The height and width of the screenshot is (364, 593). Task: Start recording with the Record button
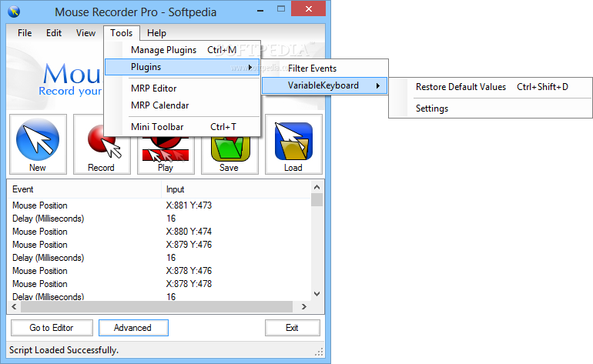coord(102,144)
